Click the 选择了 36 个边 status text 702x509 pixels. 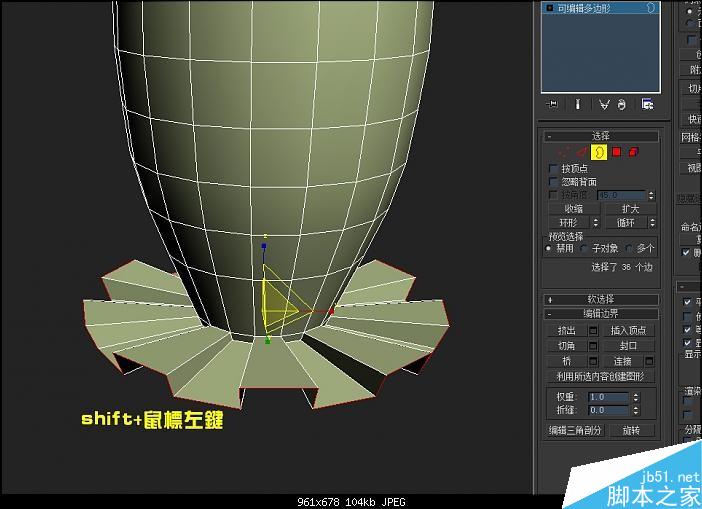click(622, 267)
